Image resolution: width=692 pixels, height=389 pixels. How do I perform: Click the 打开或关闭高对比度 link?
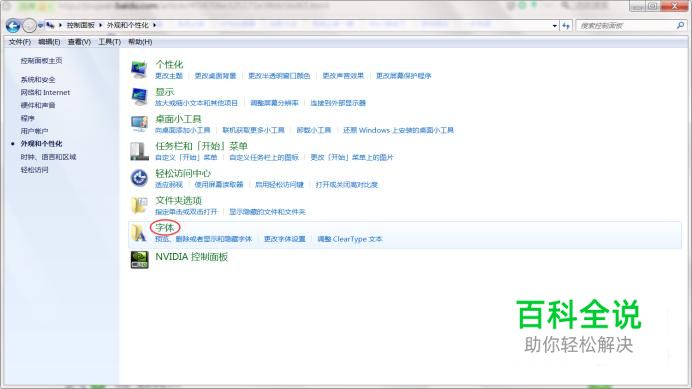[347, 185]
